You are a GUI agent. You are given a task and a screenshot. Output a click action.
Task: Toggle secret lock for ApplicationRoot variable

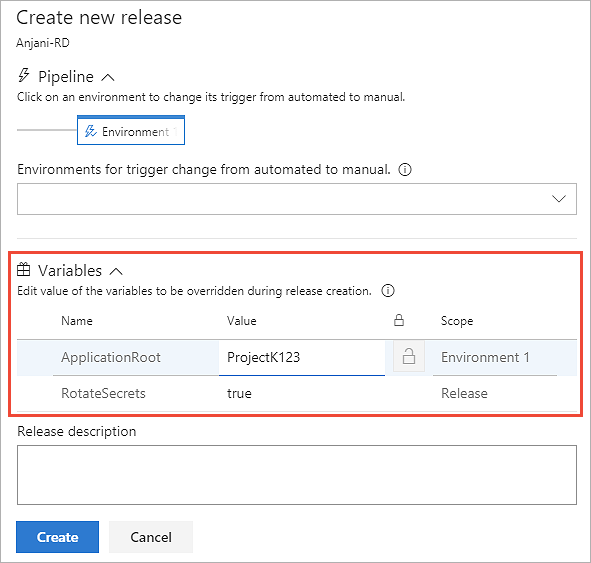click(x=409, y=356)
